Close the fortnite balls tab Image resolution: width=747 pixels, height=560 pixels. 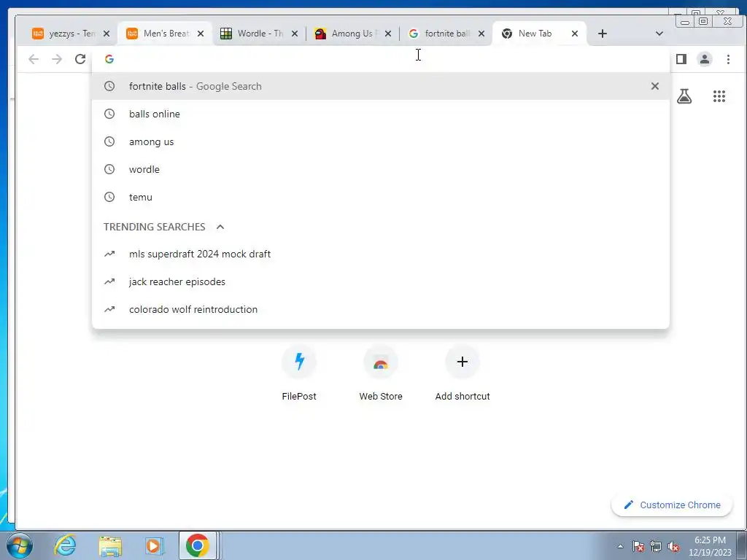pyautogui.click(x=481, y=34)
